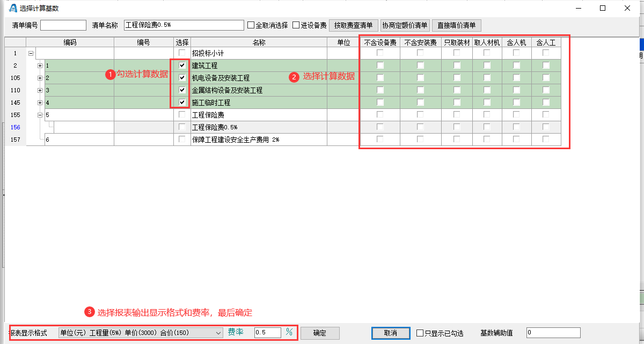
Task: Uncheck the 建筑工程 selection checkbox
Action: [x=182, y=65]
